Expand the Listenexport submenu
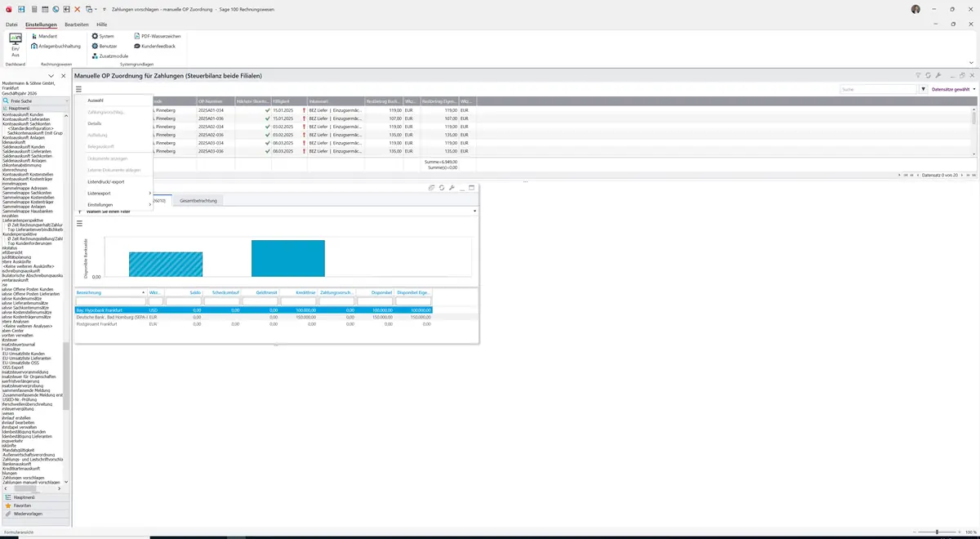The image size is (980, 539). (119, 193)
